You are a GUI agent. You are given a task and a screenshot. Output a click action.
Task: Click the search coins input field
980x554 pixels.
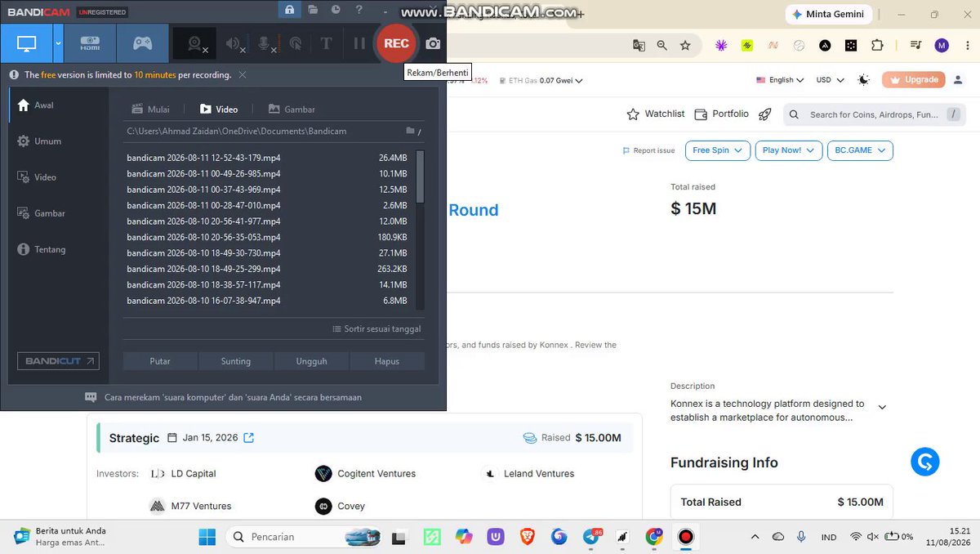coord(875,114)
